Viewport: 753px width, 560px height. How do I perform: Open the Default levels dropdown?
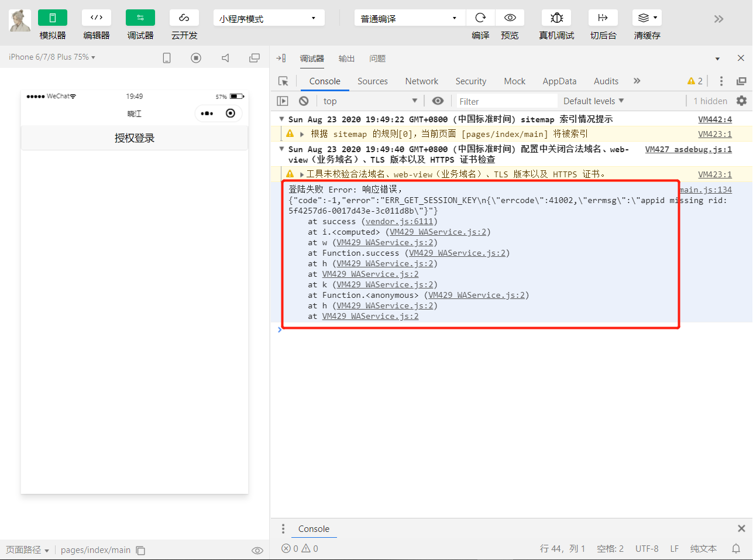pyautogui.click(x=593, y=101)
